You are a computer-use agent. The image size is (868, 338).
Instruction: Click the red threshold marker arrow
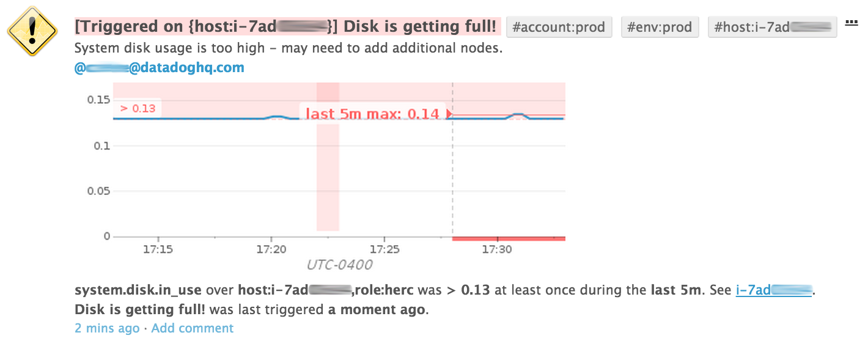[449, 114]
